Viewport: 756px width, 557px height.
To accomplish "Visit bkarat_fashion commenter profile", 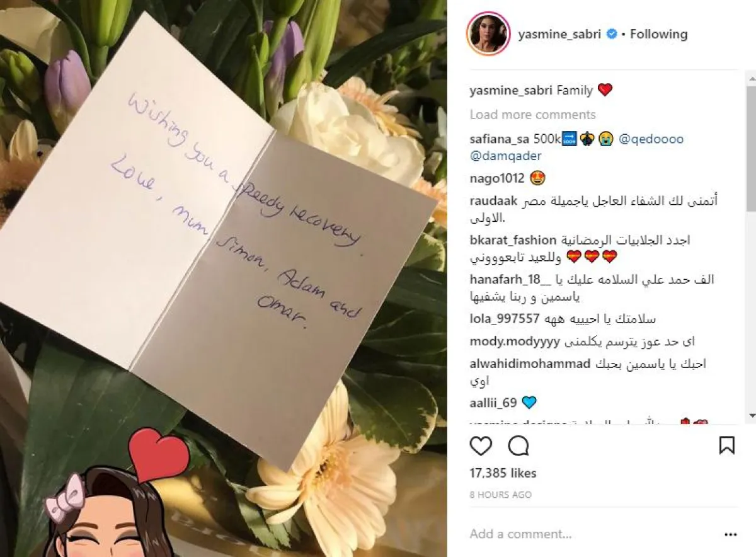I will click(x=513, y=240).
